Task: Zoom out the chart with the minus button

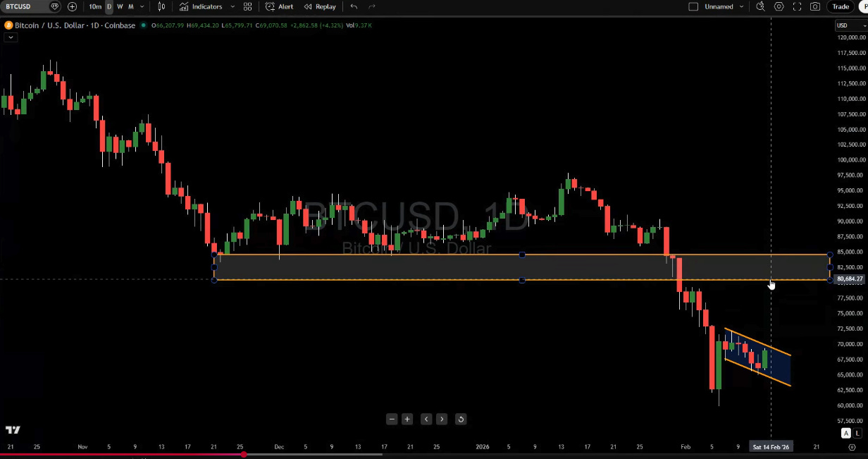Action: [x=392, y=419]
